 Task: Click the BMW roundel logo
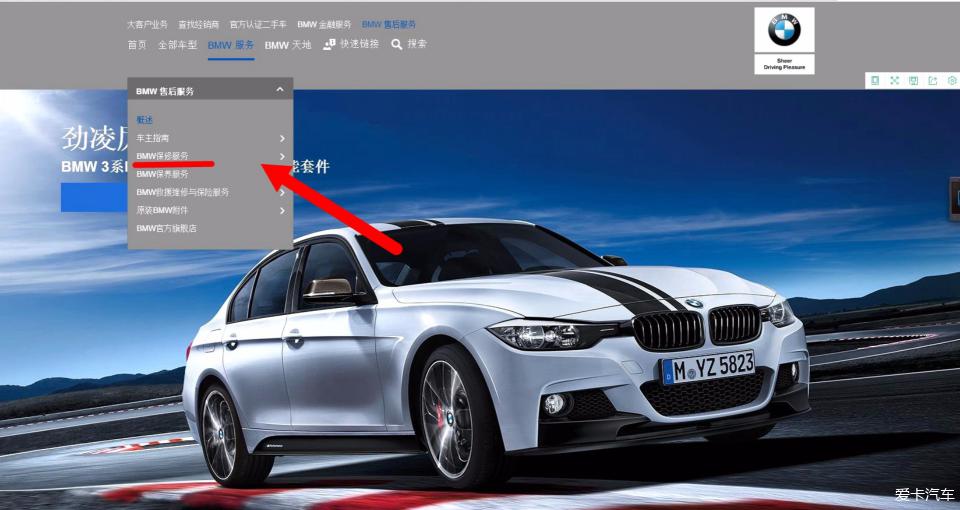coord(784,29)
